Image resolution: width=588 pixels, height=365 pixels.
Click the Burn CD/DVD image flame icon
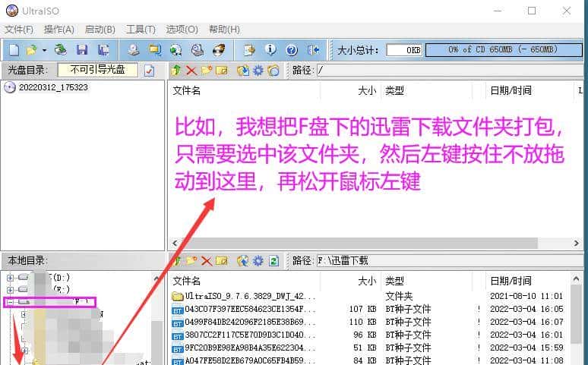pyautogui.click(x=219, y=50)
